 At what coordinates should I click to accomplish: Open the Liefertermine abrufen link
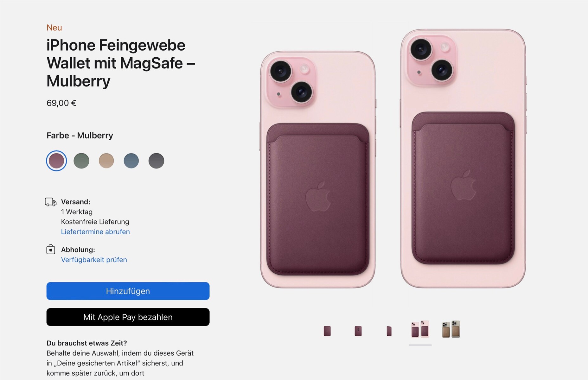pos(95,232)
